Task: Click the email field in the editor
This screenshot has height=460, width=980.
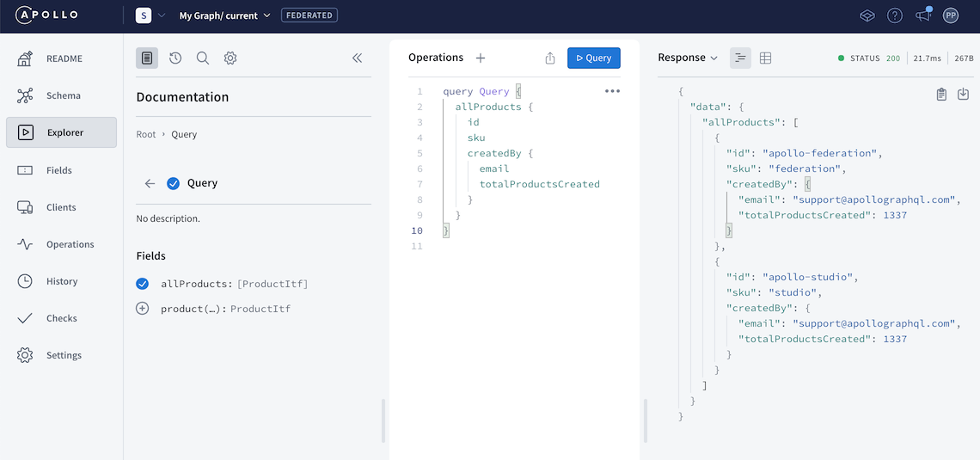Action: pyautogui.click(x=494, y=169)
